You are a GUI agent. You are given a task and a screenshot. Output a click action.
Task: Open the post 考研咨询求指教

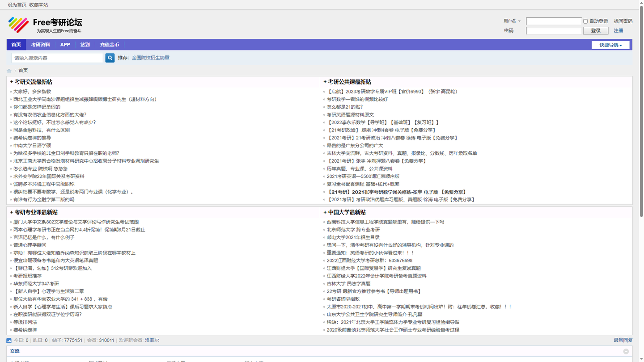pyautogui.click(x=343, y=299)
